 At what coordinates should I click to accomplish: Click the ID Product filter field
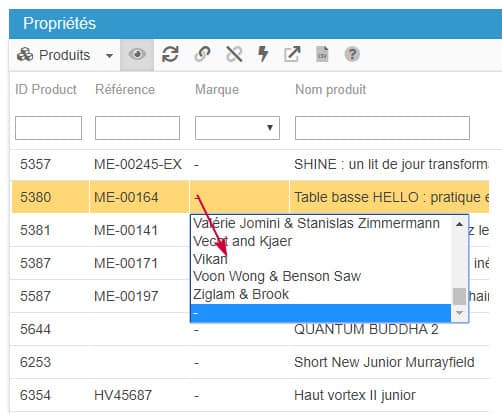click(x=48, y=128)
